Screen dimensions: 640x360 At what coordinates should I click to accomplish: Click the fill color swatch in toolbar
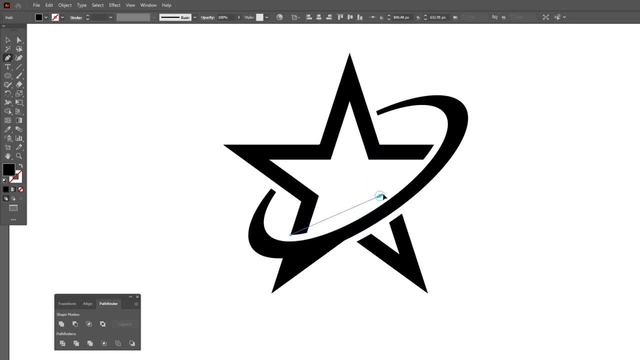[9, 169]
